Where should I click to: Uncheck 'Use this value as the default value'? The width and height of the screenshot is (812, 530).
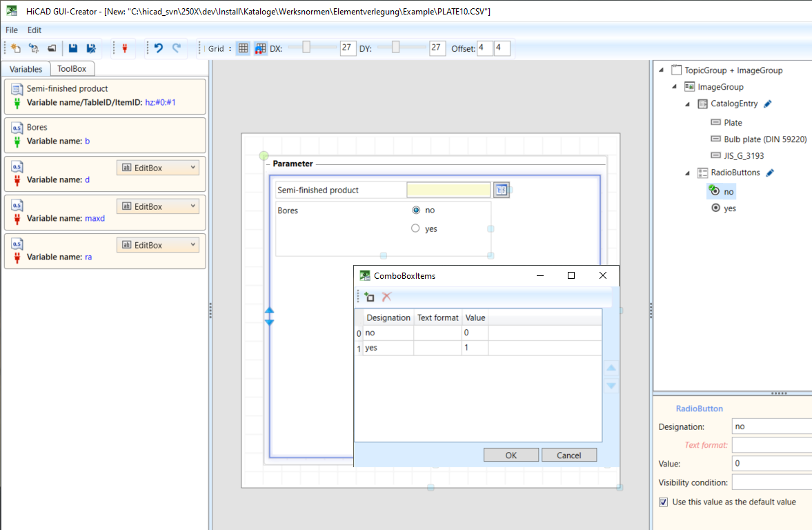click(664, 502)
